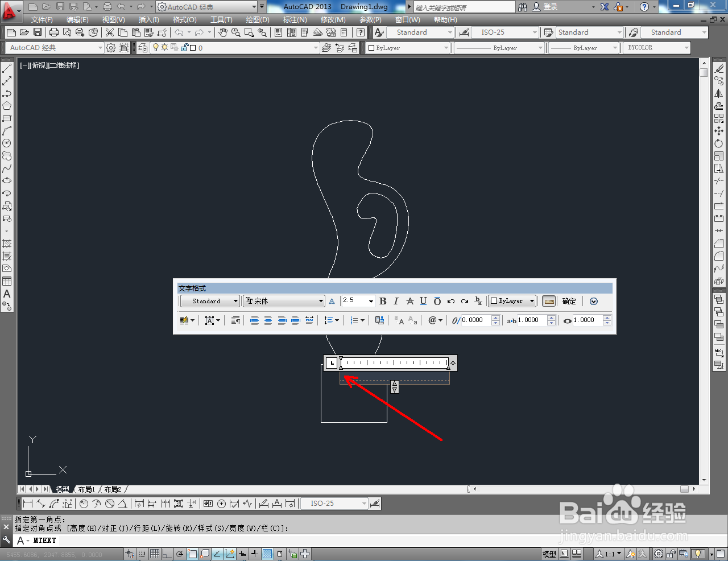Toggle Ortho mode in status bar
Screen dimensions: 728x561
[167, 554]
